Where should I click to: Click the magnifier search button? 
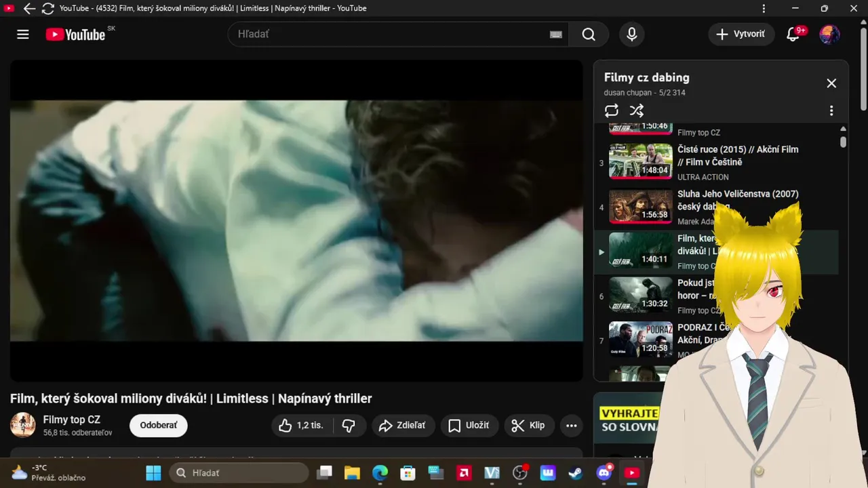[x=589, y=35]
